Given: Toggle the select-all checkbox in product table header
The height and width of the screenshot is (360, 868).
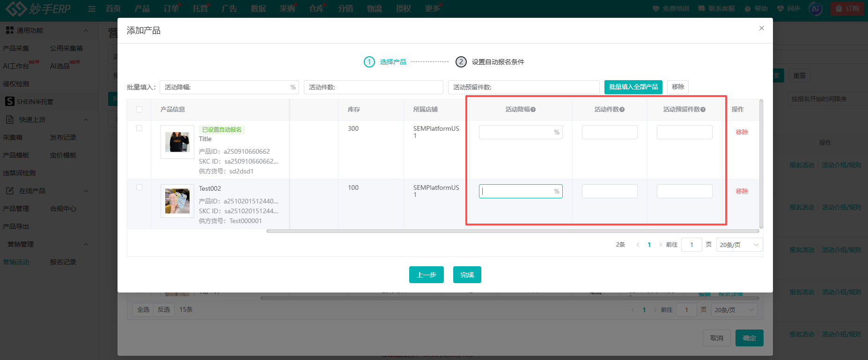Looking at the screenshot, I should pos(139,109).
